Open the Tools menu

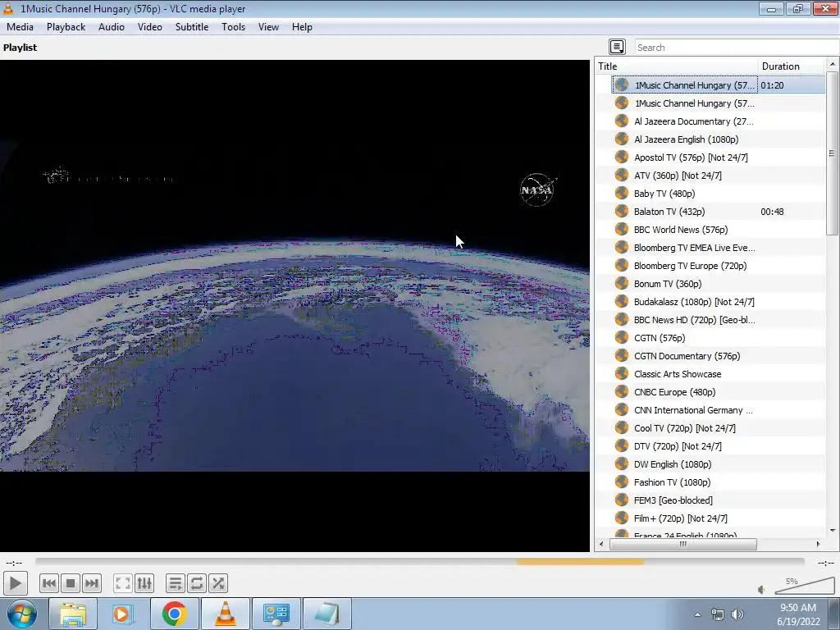[234, 27]
